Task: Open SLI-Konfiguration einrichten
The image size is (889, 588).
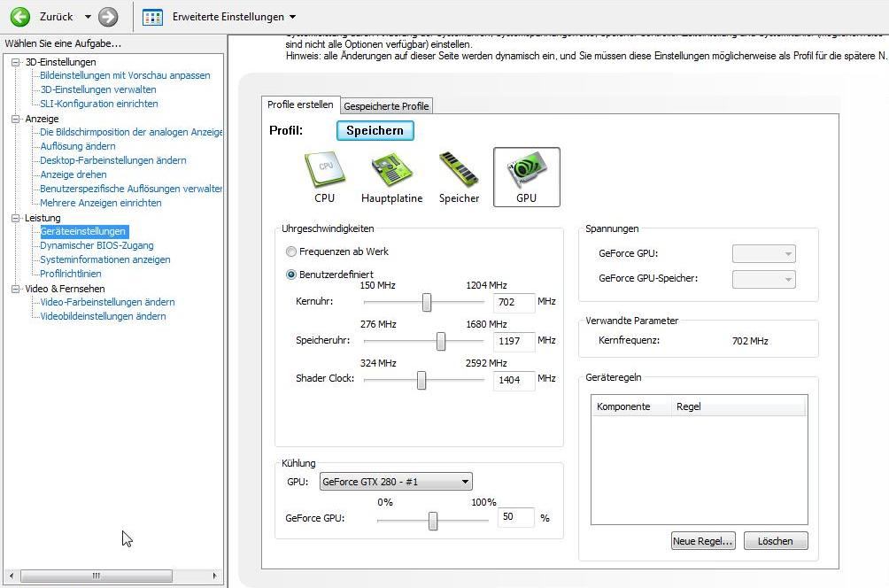Action: click(98, 104)
